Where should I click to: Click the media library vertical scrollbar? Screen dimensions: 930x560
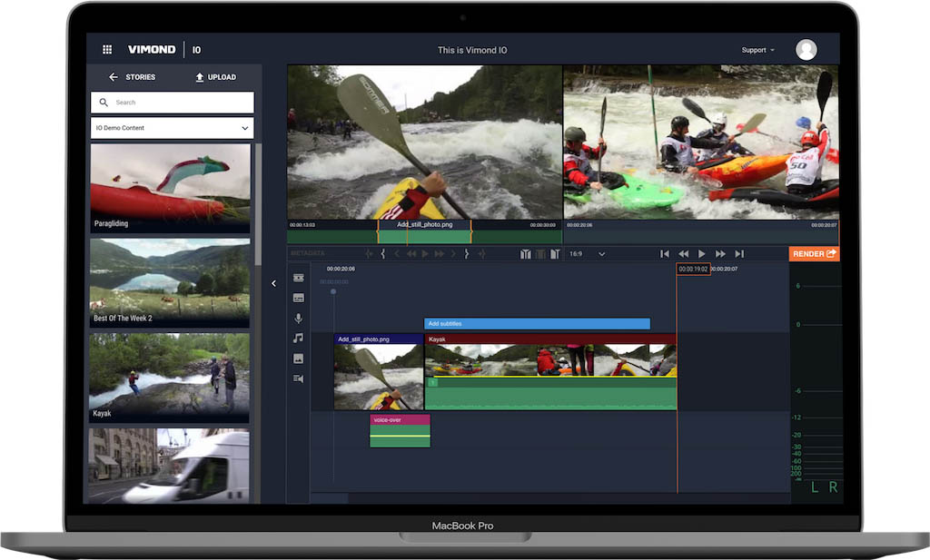click(258, 204)
